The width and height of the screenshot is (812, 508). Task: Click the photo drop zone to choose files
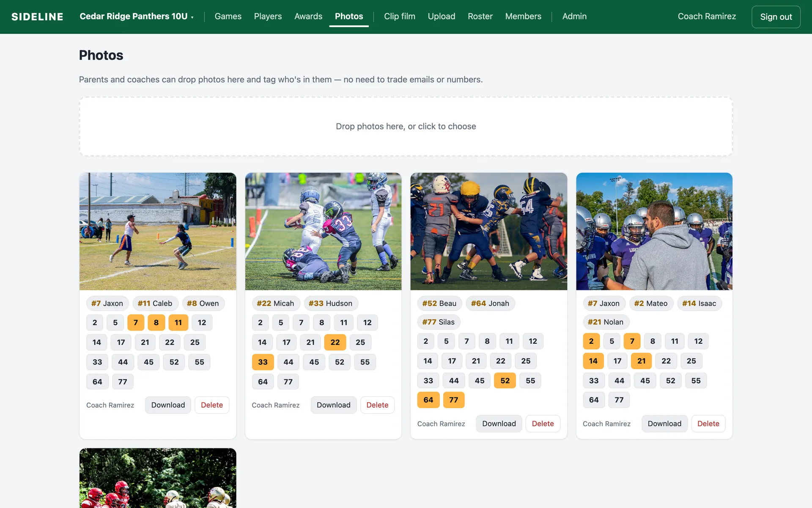tap(406, 127)
